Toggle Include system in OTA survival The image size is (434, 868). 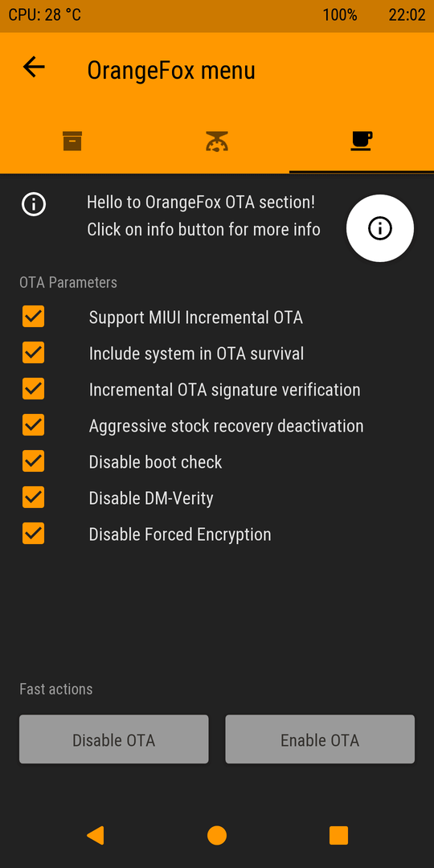[x=33, y=353]
